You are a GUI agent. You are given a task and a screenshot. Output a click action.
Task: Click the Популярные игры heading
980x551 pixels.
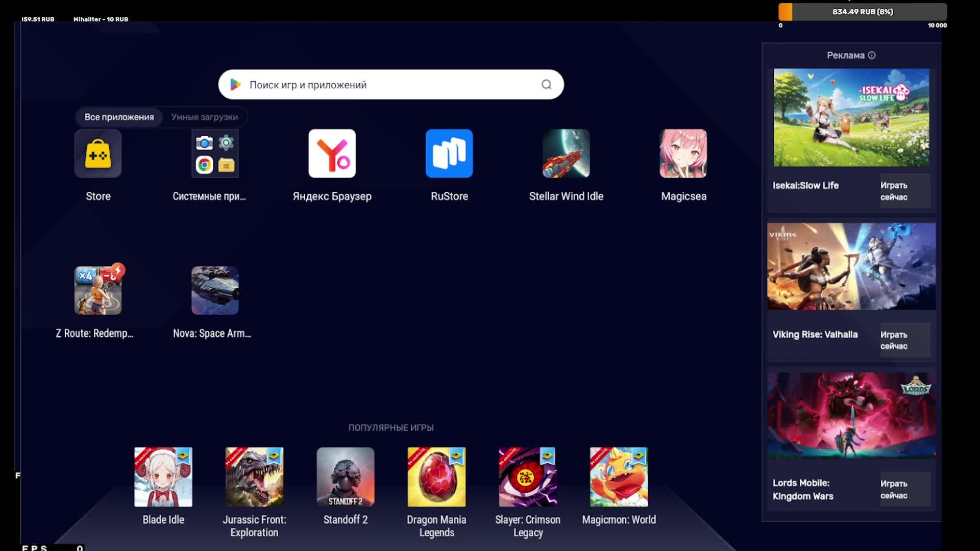click(x=391, y=428)
